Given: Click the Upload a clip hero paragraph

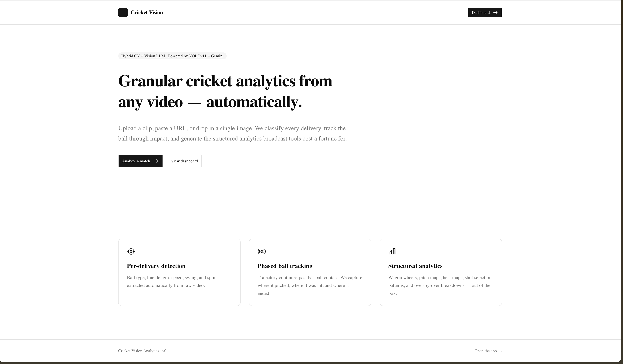Looking at the screenshot, I should (x=232, y=133).
